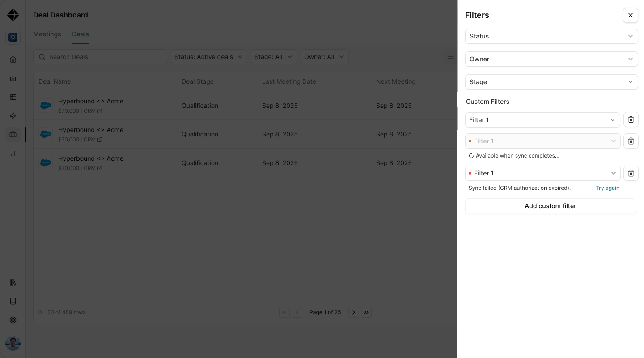Open the Status: Active deals dropdown
Viewport: 644px width, 358px height.
click(209, 57)
